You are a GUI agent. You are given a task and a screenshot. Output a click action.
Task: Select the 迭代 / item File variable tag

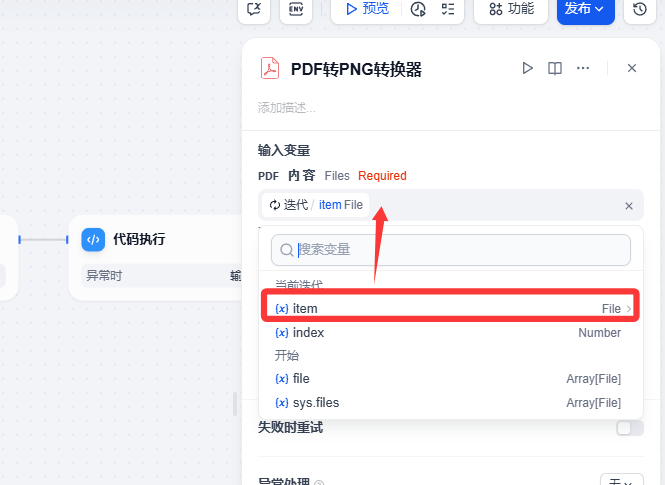pos(316,205)
